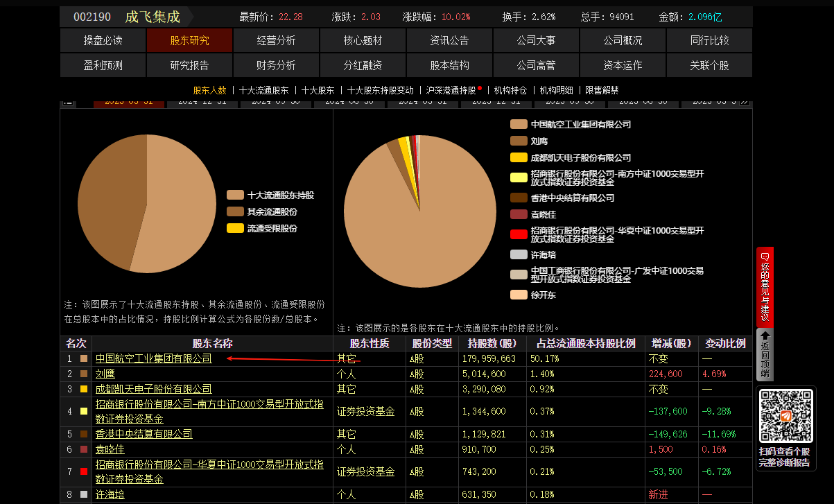Viewport: 834px width, 504px height.
Task: Open shareholder link 刘鹰 in table
Action: click(x=105, y=374)
